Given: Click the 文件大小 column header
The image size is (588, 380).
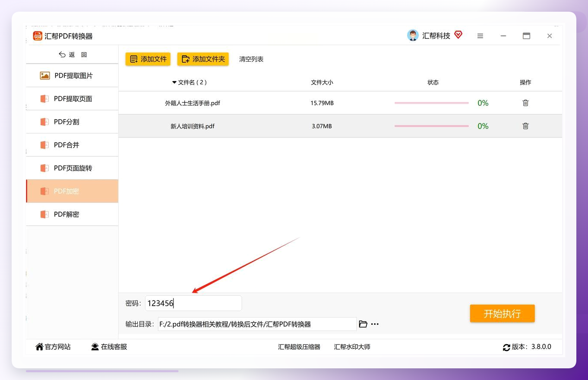Looking at the screenshot, I should pyautogui.click(x=322, y=82).
